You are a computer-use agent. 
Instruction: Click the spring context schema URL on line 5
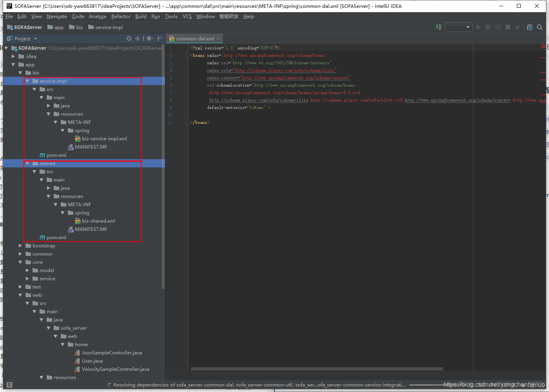(x=295, y=78)
